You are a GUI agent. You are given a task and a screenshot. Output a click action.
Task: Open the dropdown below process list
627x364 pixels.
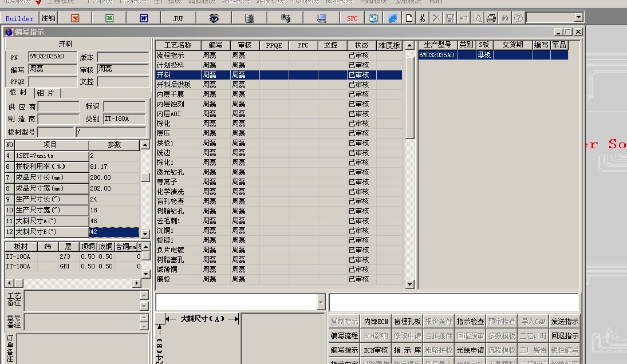tap(321, 302)
